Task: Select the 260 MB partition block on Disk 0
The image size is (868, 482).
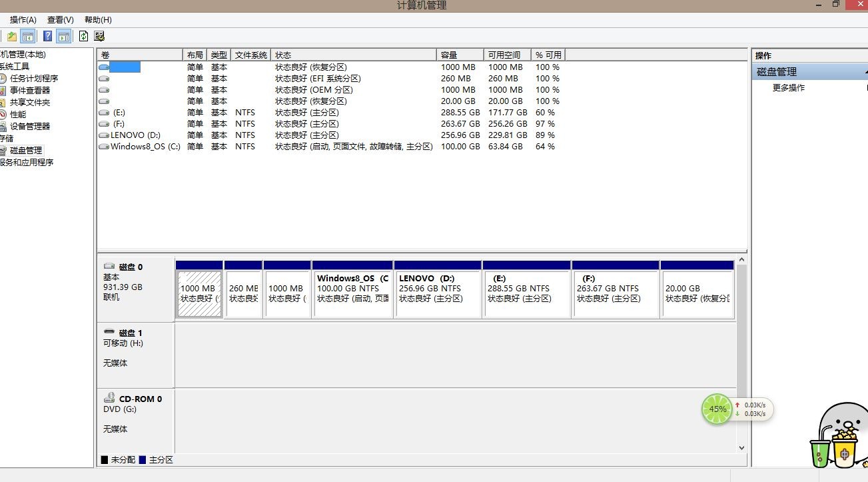Action: (243, 289)
